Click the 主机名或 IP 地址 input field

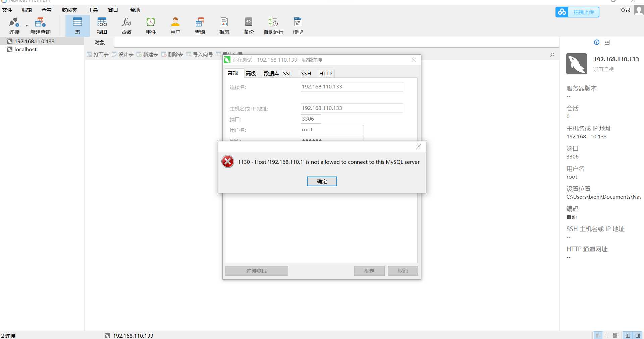coord(352,108)
